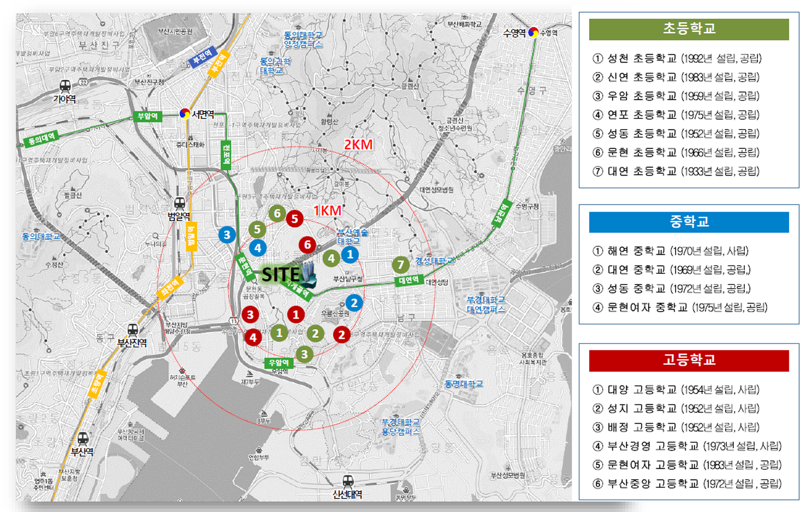Click the red 고등학교 legend header
The width and height of the screenshot is (812, 512).
tap(689, 361)
